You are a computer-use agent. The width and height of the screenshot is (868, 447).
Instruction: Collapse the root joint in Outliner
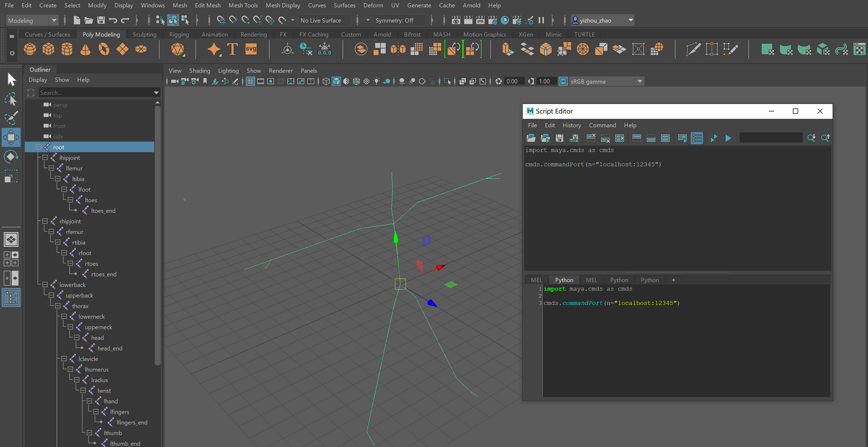[x=38, y=147]
